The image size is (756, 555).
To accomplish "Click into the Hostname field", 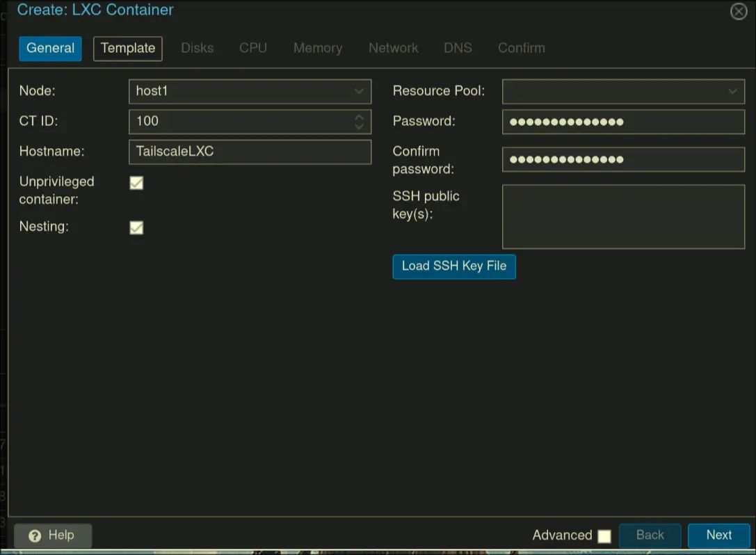I will [x=250, y=152].
